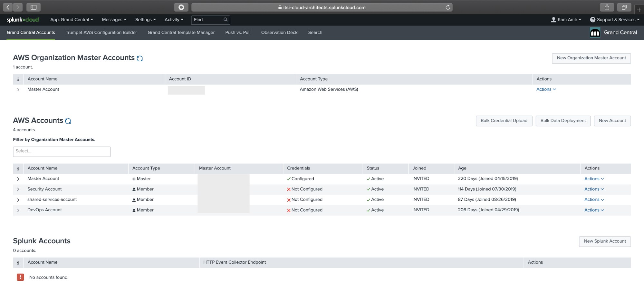Click the Bulk Credential Upload button
This screenshot has height=292, width=644.
click(504, 121)
